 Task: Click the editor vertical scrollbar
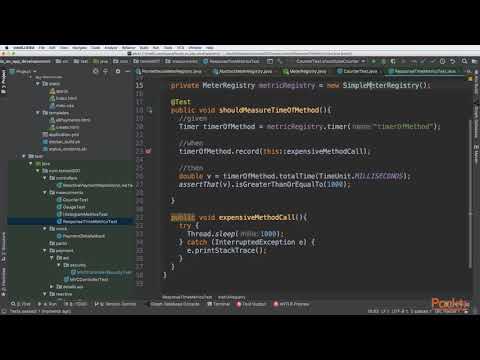[470, 193]
